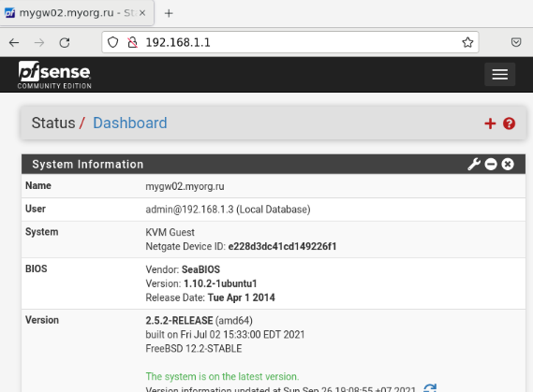This screenshot has width=533, height=392.
Task: Open the Pocket save icon
Action: click(x=516, y=42)
